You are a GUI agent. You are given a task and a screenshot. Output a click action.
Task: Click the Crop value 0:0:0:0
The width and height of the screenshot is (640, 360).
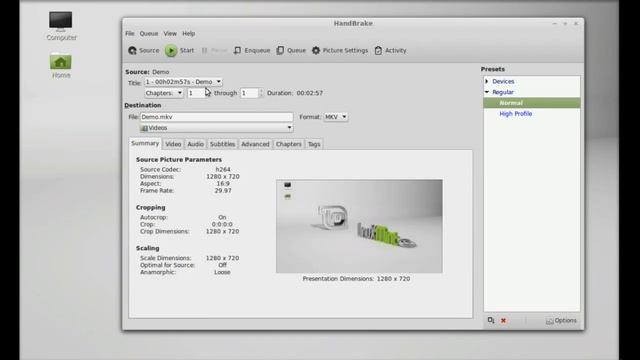tap(222, 224)
